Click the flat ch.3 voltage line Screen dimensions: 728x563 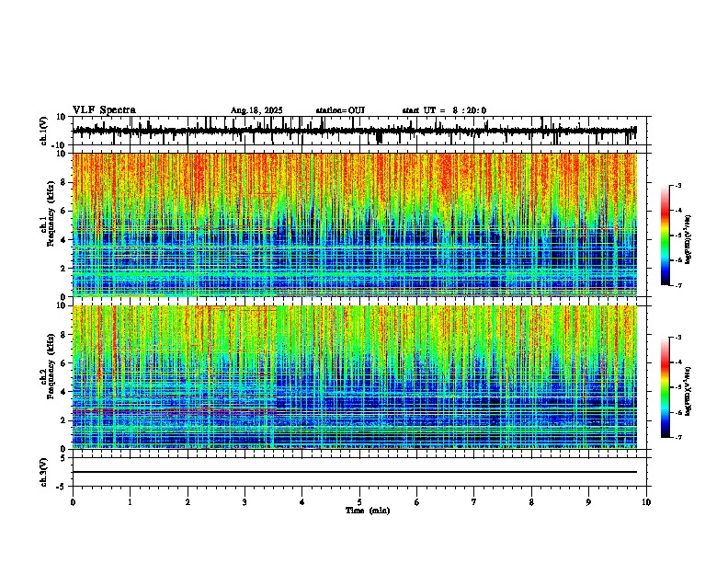point(355,472)
